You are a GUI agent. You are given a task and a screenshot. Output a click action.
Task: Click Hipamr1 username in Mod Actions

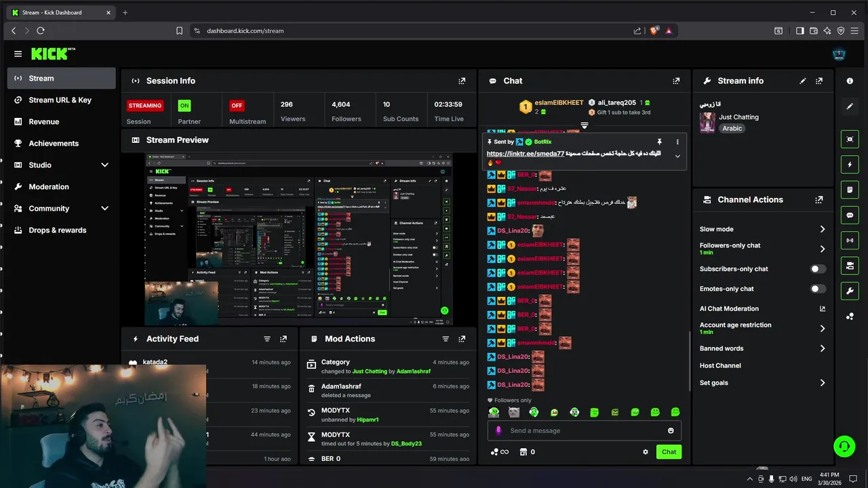pos(368,420)
